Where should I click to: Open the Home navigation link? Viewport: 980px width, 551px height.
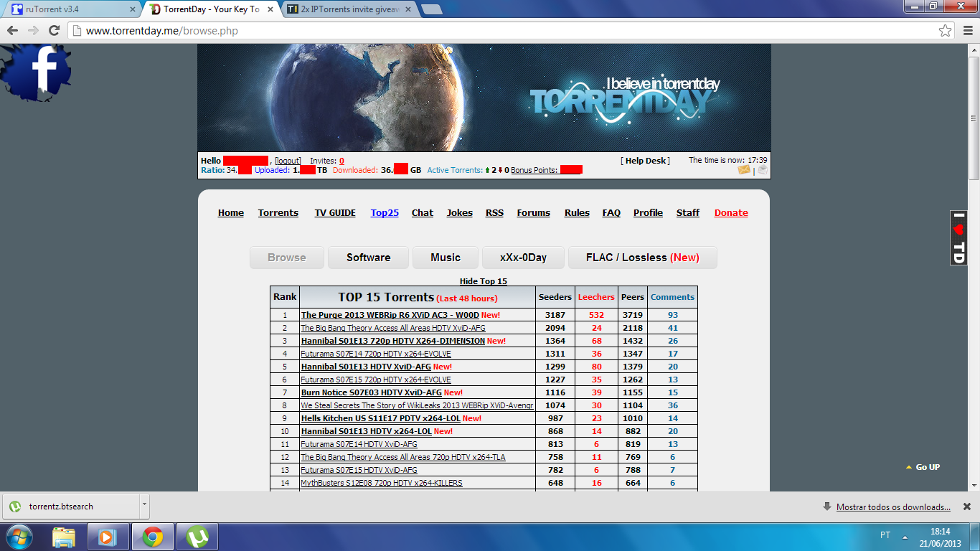pyautogui.click(x=231, y=212)
